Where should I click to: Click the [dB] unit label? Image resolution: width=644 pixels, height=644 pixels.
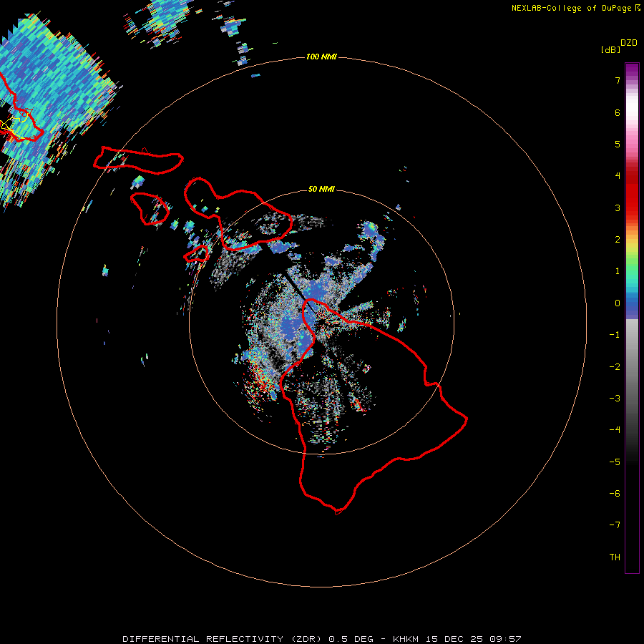click(611, 49)
